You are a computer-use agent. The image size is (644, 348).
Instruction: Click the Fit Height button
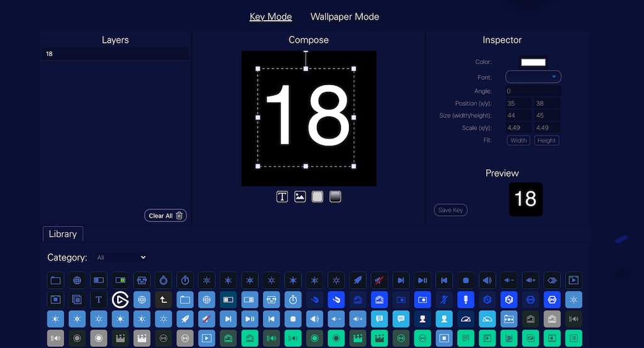pos(546,140)
